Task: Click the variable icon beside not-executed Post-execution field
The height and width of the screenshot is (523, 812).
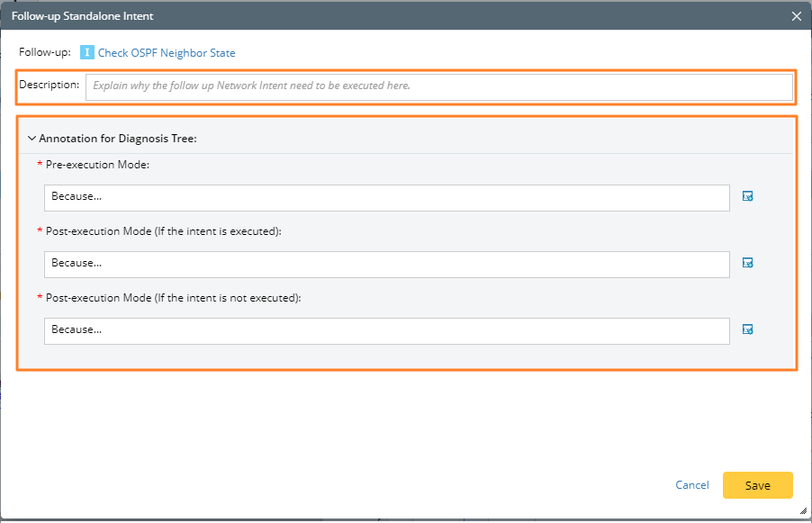Action: click(x=747, y=329)
